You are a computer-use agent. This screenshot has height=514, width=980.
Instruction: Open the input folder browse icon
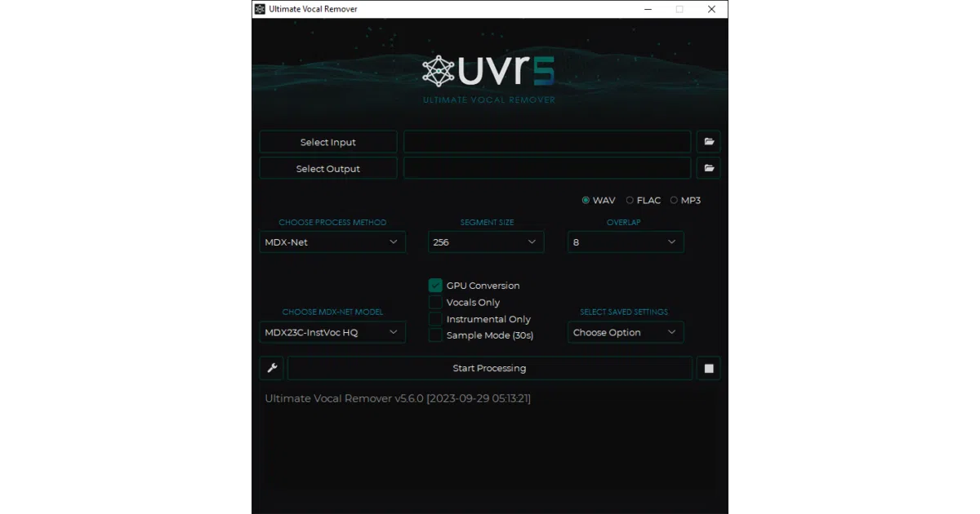tap(709, 142)
